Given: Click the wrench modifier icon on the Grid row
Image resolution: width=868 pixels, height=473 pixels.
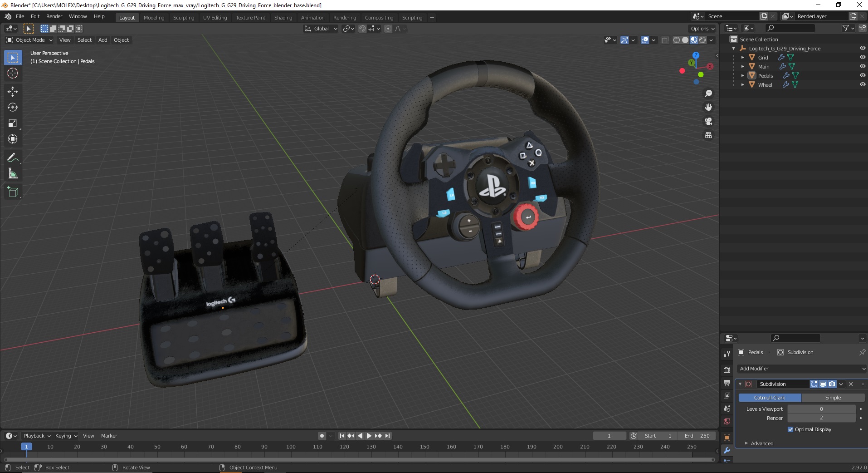Looking at the screenshot, I should [781, 58].
